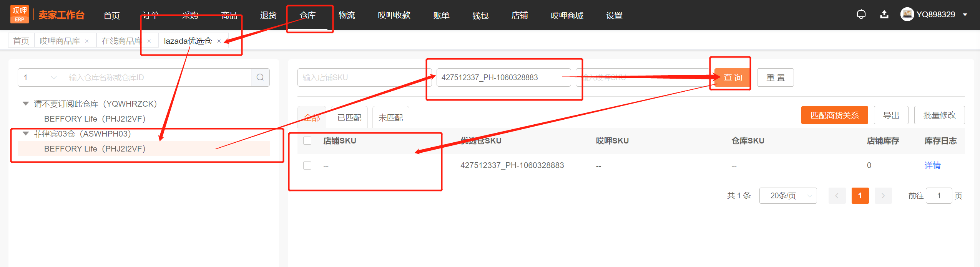Open the 20条/页 page size dropdown
Viewport: 980px width, 267px height.
(788, 196)
